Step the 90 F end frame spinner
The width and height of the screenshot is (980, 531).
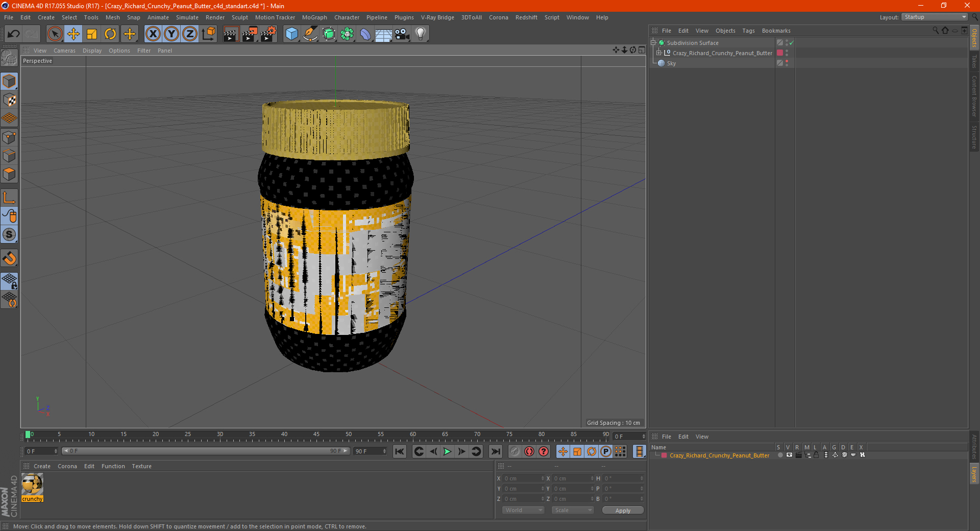point(384,451)
